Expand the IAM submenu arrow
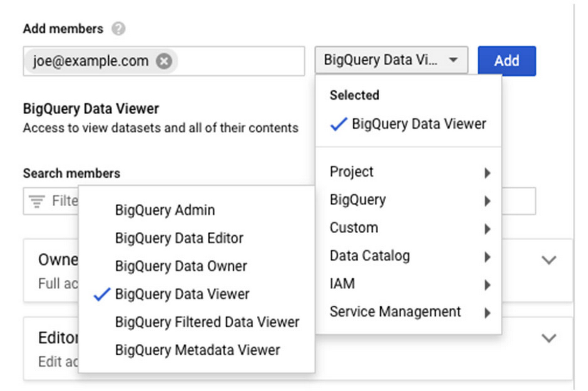This screenshot has height=391, width=588. pyautogui.click(x=487, y=285)
